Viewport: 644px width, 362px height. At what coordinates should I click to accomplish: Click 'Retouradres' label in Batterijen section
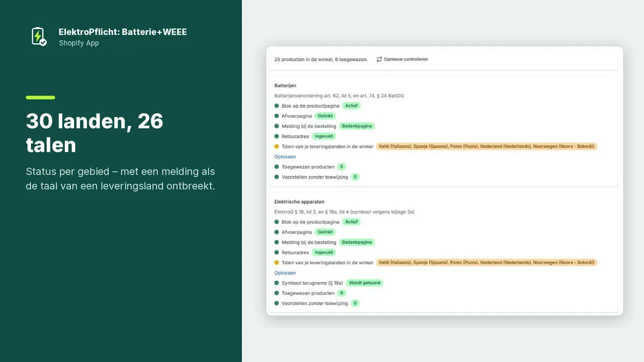296,136
